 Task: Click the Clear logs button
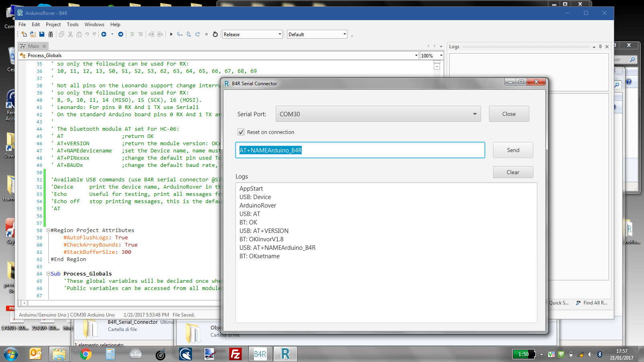click(513, 172)
